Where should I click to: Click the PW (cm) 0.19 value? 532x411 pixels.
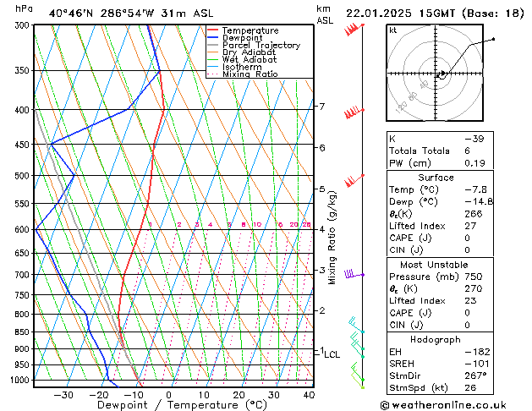tap(474, 163)
